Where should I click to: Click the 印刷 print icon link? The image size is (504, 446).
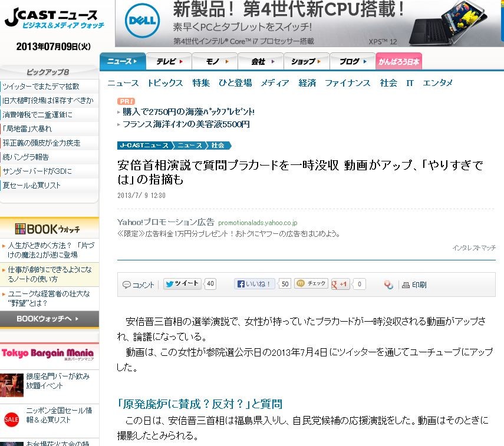click(414, 285)
